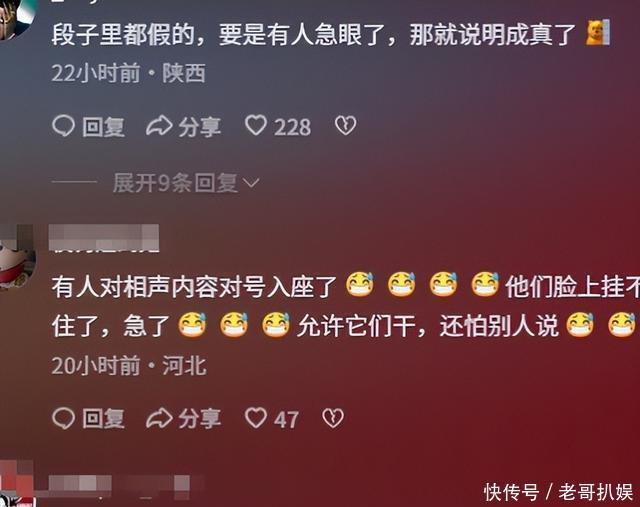640x507 pixels.
Task: Click the reply bubble icon on the 陕西 comment
Action: (63, 126)
